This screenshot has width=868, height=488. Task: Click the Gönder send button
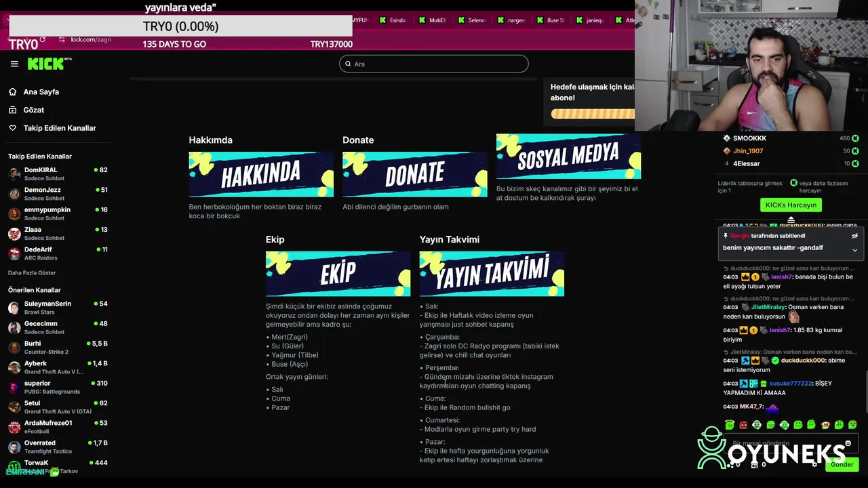point(842,464)
